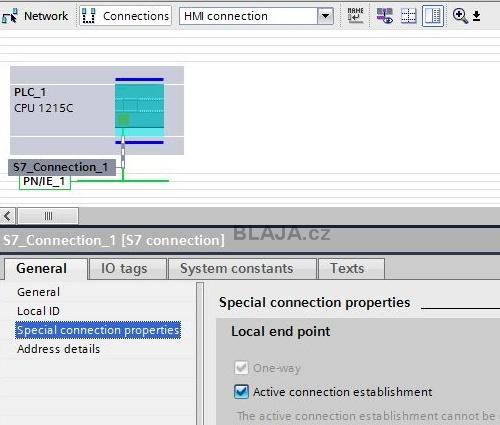
Task: Click the show page breaks icon
Action: 408,16
